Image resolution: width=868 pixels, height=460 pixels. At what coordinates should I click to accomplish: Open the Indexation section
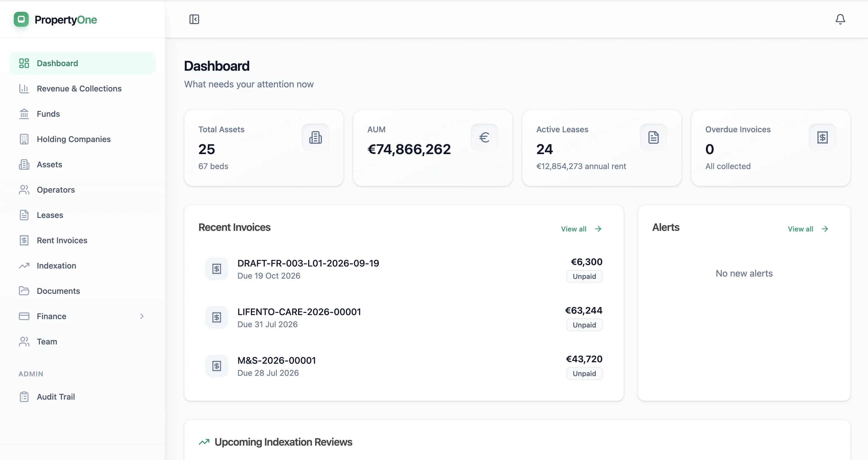[82, 266]
